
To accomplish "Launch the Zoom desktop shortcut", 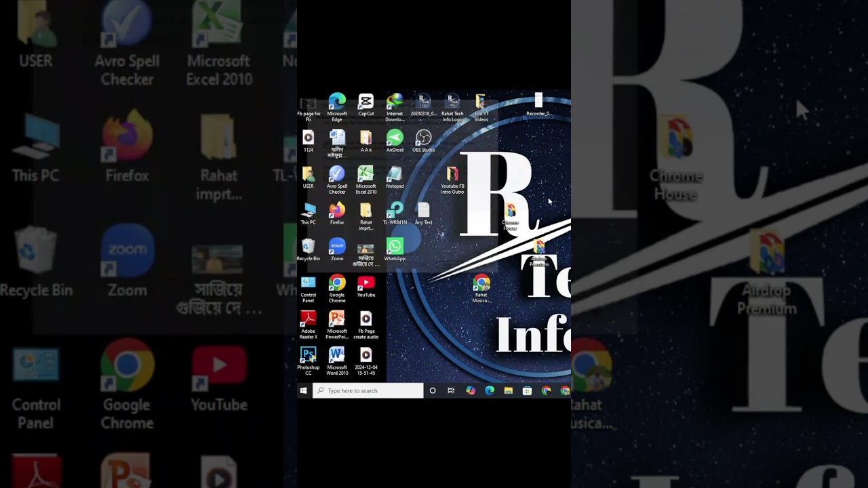I will pos(337,250).
